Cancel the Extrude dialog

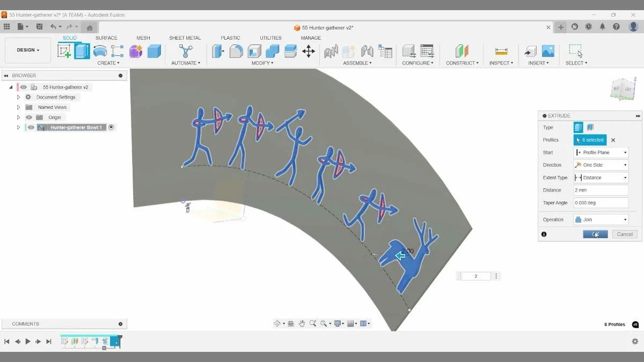(624, 234)
